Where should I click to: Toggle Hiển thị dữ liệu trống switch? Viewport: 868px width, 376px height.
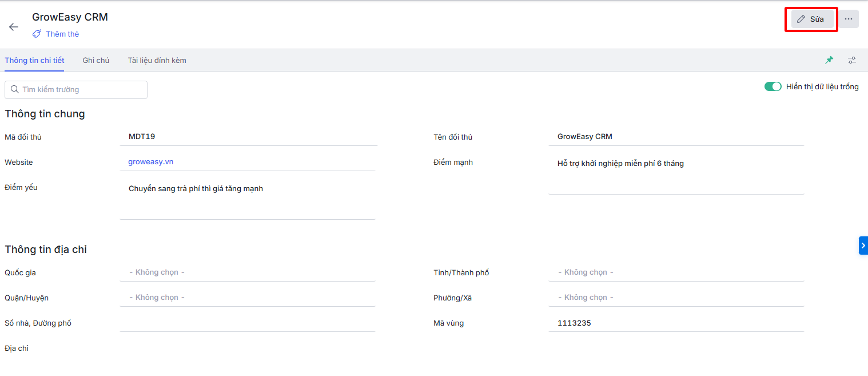click(773, 87)
